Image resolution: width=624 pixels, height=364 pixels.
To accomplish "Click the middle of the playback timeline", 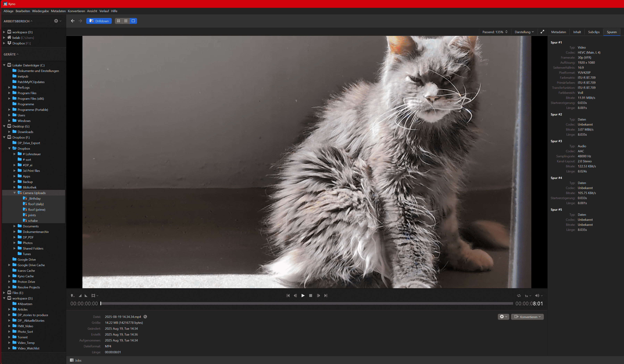I will tap(307, 303).
